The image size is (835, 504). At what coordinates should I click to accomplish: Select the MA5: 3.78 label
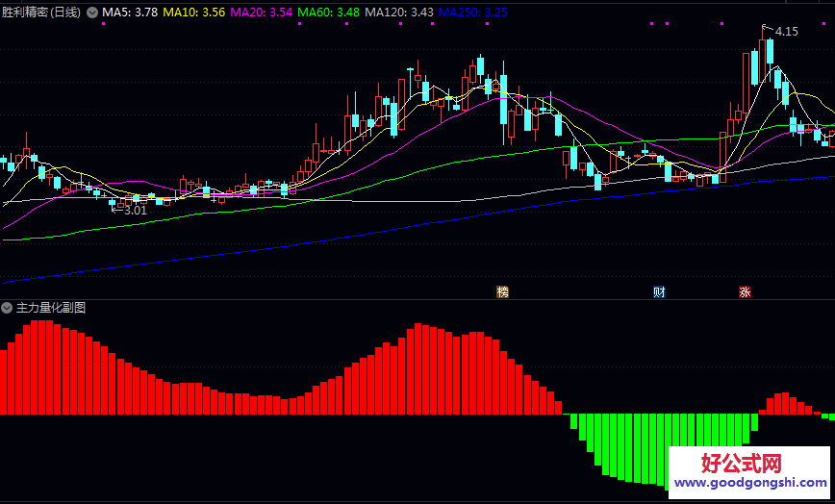pos(130,13)
